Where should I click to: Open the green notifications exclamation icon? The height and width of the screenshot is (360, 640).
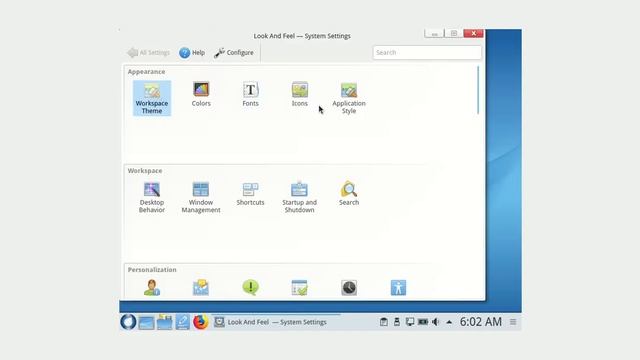tap(250, 287)
